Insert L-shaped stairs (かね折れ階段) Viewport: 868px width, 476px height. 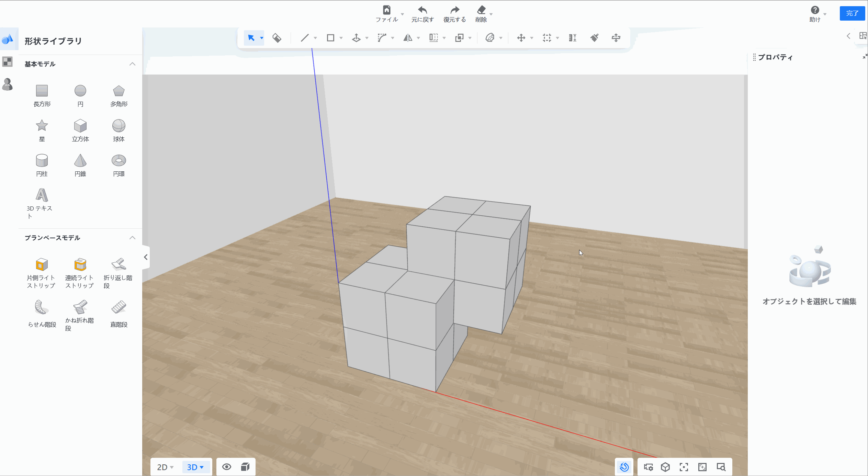coord(80,315)
